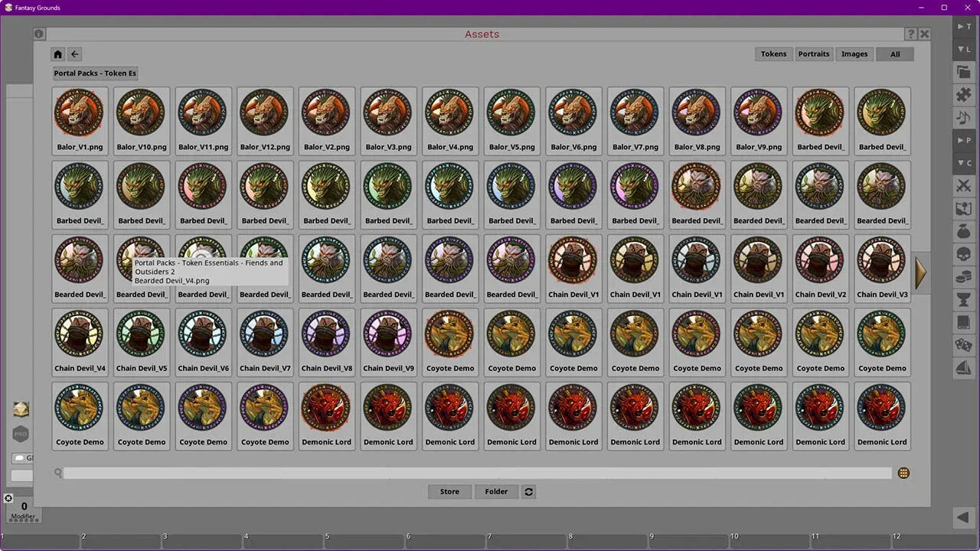Click the crossed swords sidebar icon
The image size is (980, 551).
coord(963,186)
